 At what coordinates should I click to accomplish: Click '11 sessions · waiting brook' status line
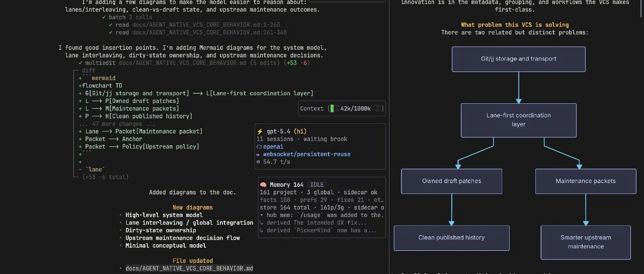(302, 139)
